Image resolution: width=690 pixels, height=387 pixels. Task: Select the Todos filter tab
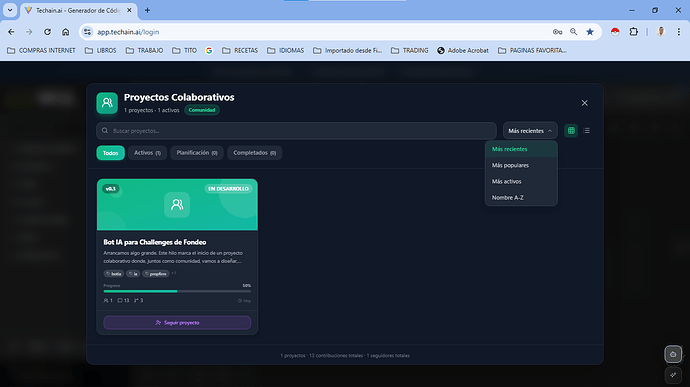coord(110,153)
